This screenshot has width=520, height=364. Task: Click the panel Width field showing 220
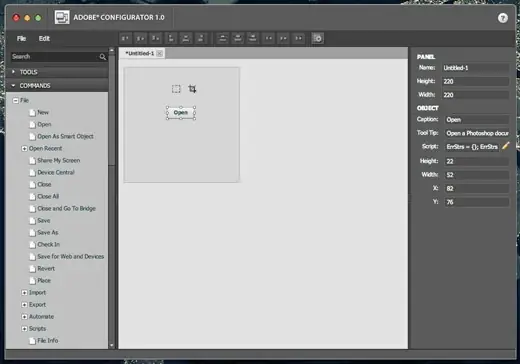(475, 95)
